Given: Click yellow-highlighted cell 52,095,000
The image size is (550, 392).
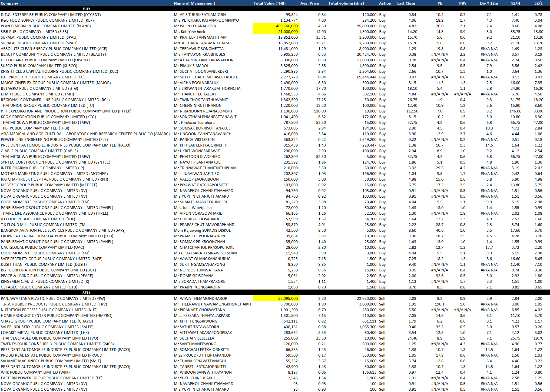Looking at the screenshot, I should (x=276, y=298).
